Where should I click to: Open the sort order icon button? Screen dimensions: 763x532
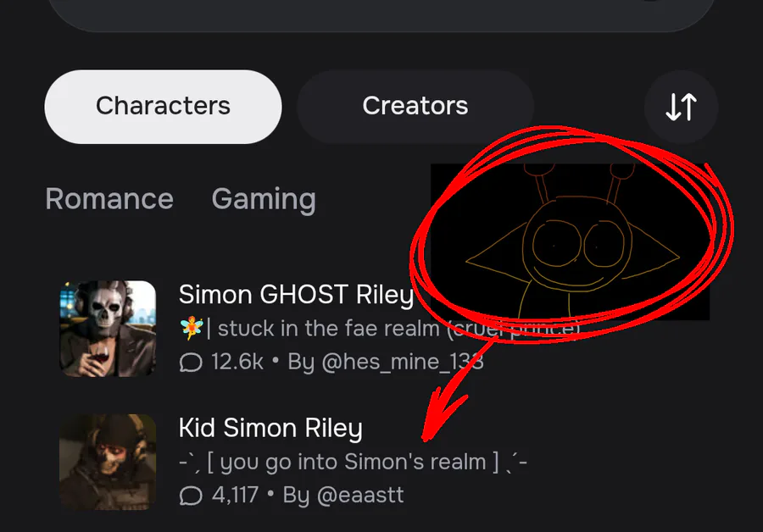681,107
